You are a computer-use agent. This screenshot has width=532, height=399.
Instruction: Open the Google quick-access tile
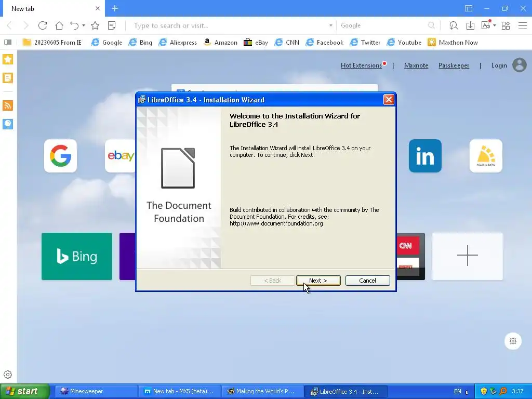(60, 156)
